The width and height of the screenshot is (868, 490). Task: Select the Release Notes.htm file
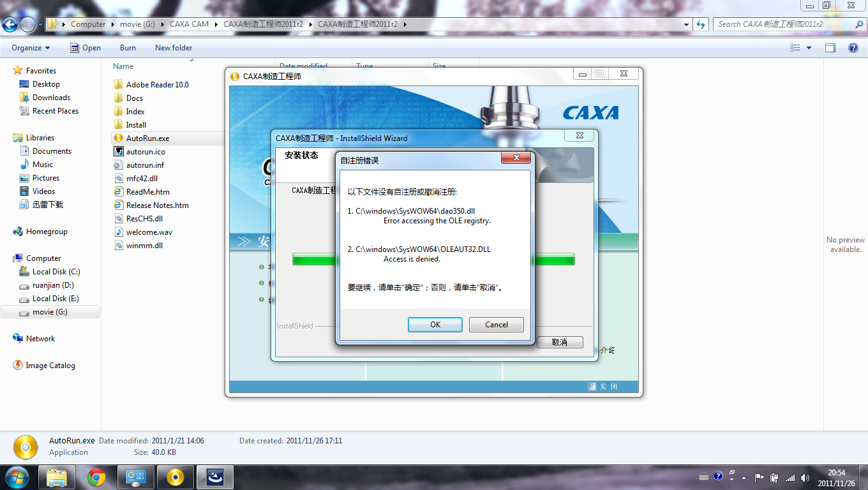click(x=157, y=205)
